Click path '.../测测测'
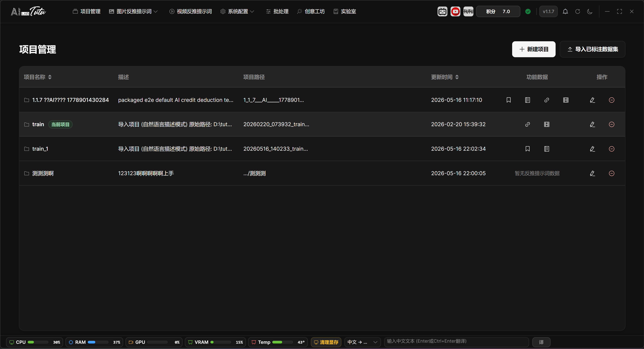This screenshot has width=644, height=349. coord(254,173)
